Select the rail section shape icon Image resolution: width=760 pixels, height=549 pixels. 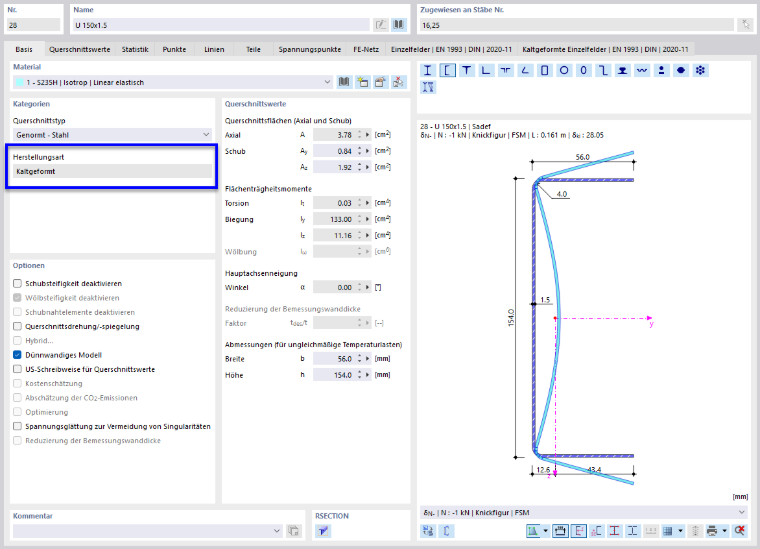(622, 70)
